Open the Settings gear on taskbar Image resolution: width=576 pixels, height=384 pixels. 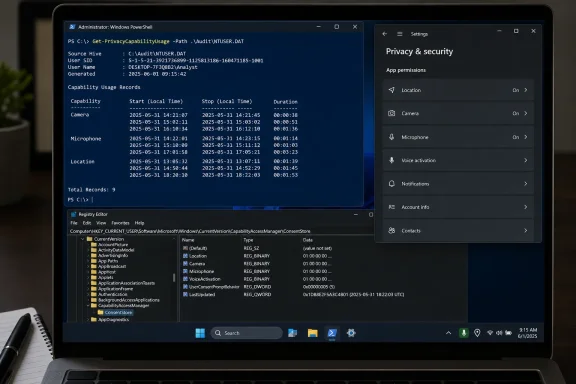[351, 333]
